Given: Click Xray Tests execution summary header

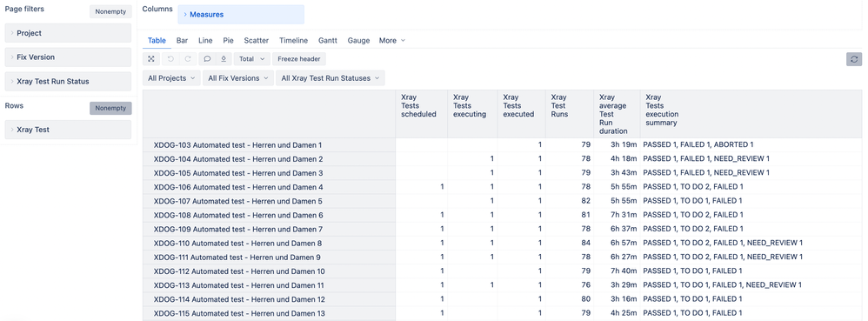Looking at the screenshot, I should click(751, 114).
